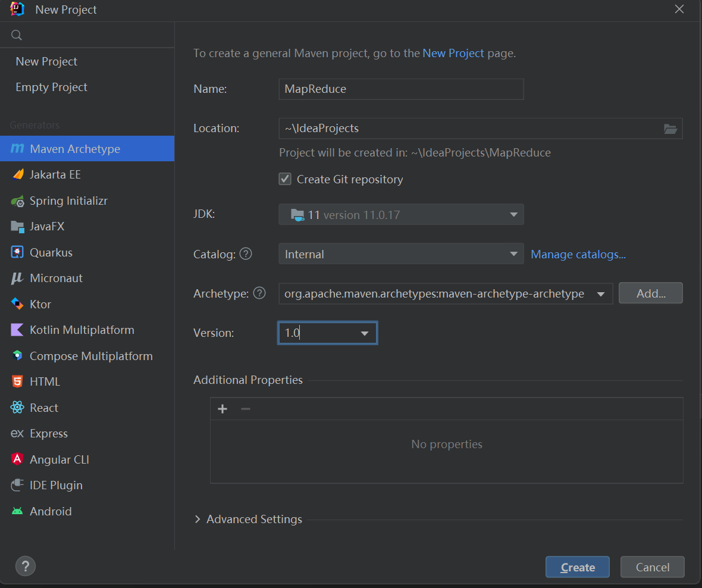The image size is (702, 588).
Task: Click the Kotlin Multiplatform icon
Action: pyautogui.click(x=17, y=330)
